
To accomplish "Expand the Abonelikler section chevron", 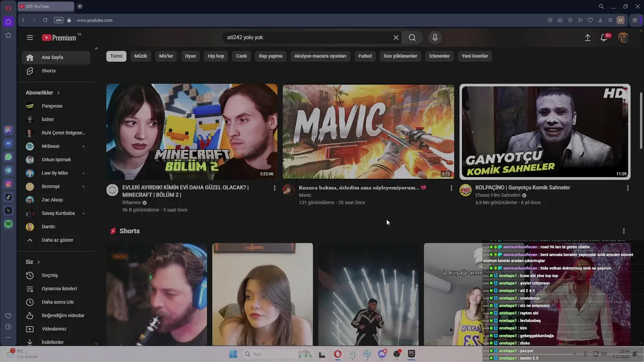I will (x=58, y=93).
